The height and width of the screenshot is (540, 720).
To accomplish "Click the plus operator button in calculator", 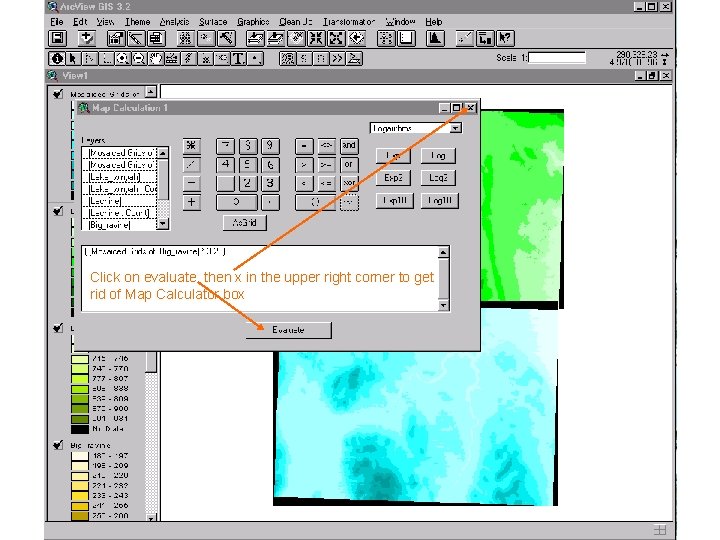I will click(x=191, y=202).
